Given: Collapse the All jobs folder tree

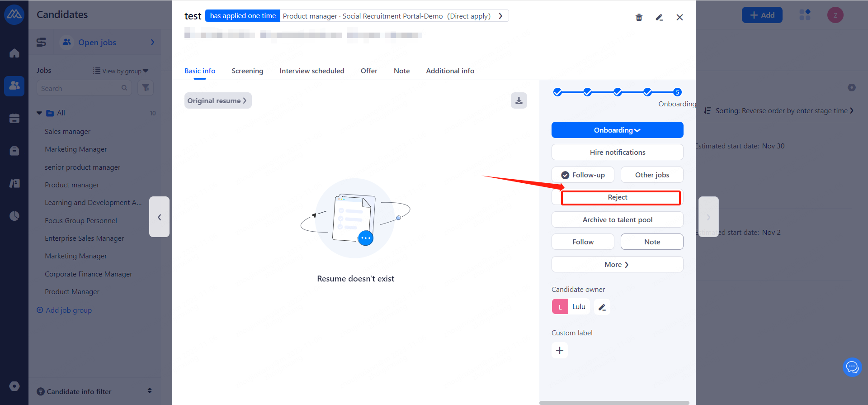Looking at the screenshot, I should point(39,113).
